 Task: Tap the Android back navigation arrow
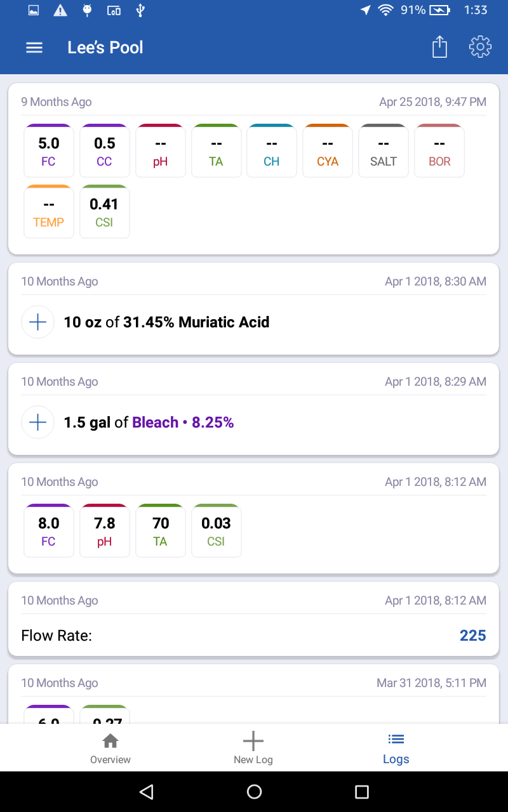coord(147,792)
